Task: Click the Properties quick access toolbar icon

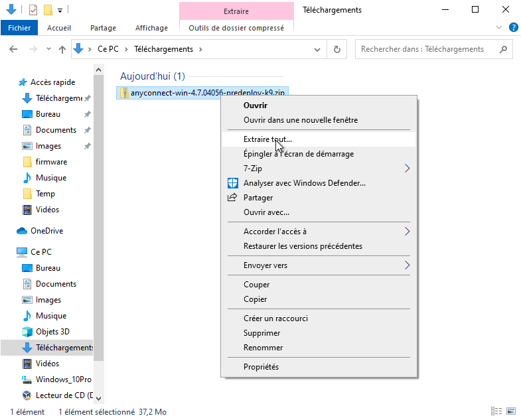Action: tap(33, 10)
